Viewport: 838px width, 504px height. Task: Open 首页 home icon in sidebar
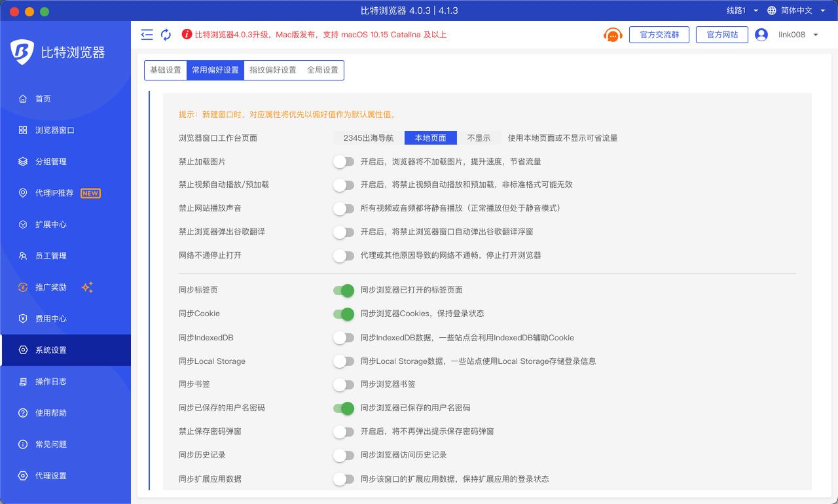(x=23, y=99)
